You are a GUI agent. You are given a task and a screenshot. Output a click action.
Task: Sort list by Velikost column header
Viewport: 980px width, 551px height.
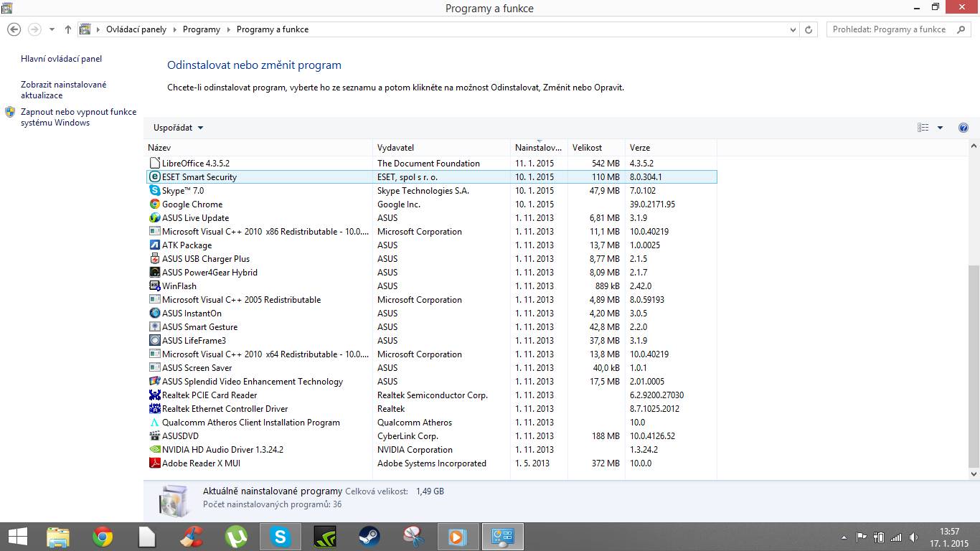596,148
